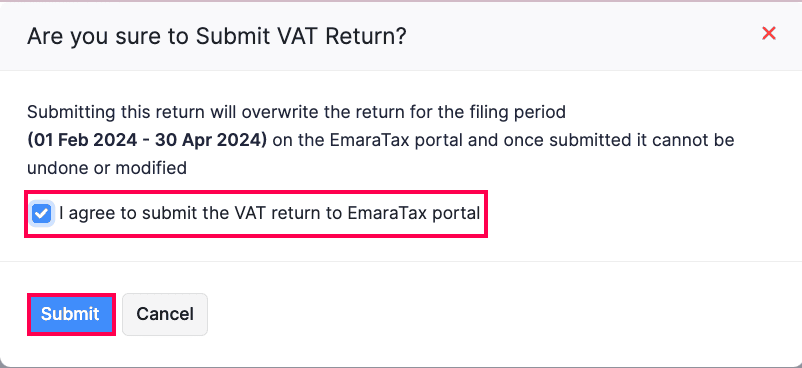The image size is (802, 368).
Task: Click the 'EmaraTax portal' words in the checkbox label
Action: click(x=414, y=213)
